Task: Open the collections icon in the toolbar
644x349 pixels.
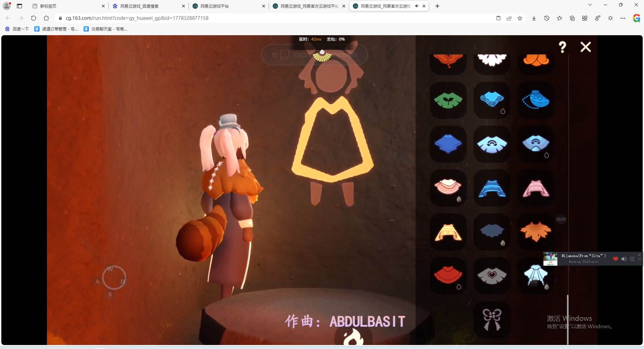Action: (572, 18)
